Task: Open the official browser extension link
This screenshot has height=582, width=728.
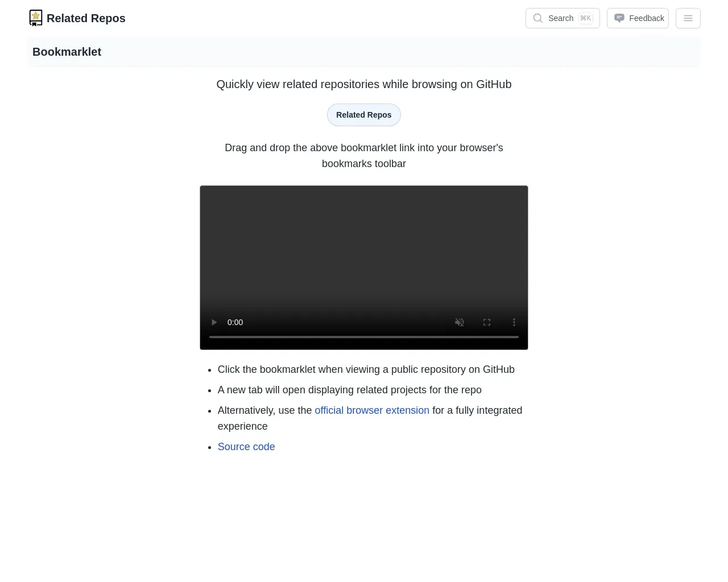Action: (372, 410)
